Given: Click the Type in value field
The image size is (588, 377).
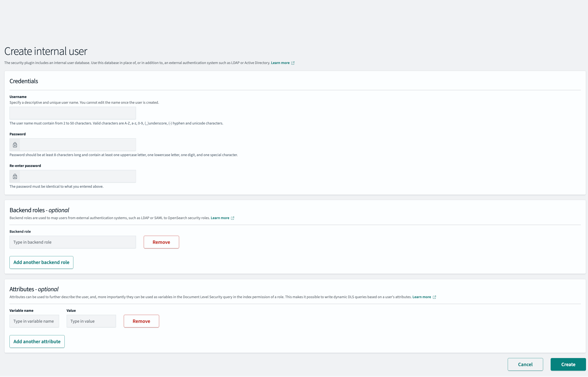Looking at the screenshot, I should click(91, 321).
